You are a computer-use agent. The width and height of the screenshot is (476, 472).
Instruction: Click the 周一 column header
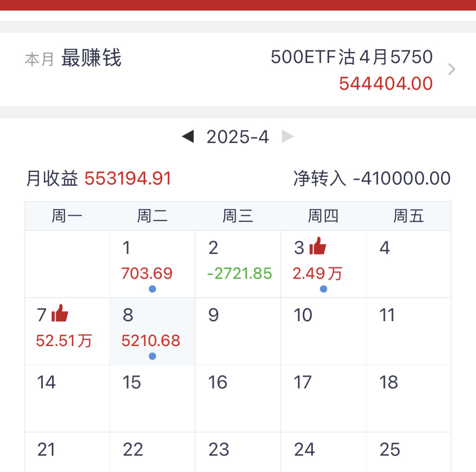pyautogui.click(x=67, y=216)
